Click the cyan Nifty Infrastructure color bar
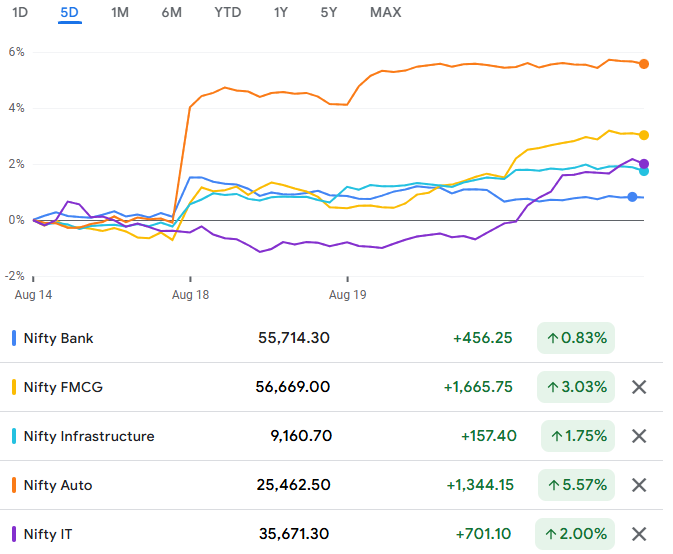673x554 pixels. (x=14, y=436)
